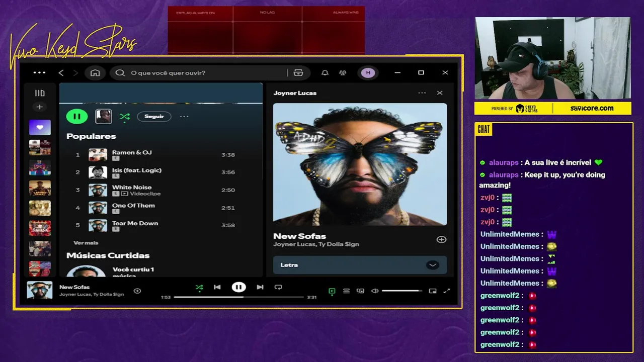Follow artist with the Seguir button

click(154, 117)
